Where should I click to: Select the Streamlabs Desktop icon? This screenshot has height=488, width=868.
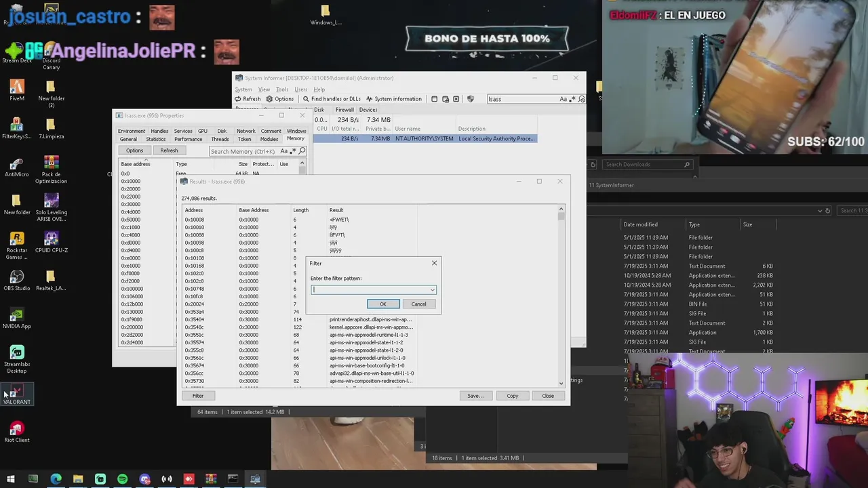tap(17, 359)
